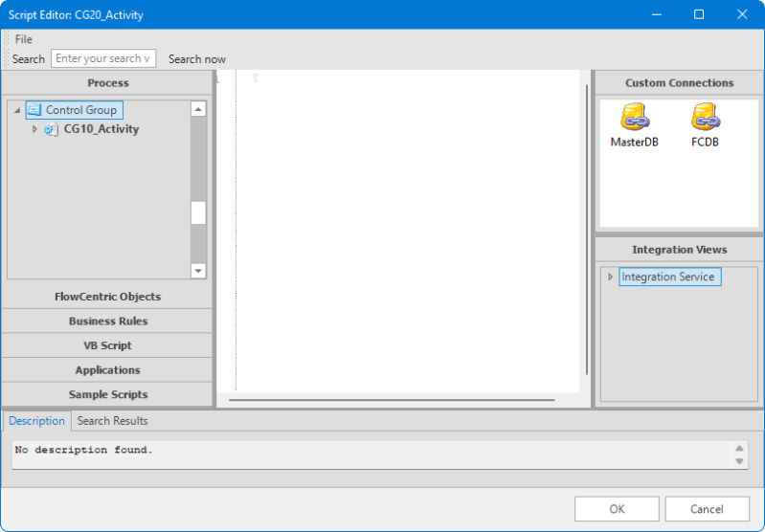The width and height of the screenshot is (765, 532).
Task: Click the Integration Views panel header
Action: (679, 250)
